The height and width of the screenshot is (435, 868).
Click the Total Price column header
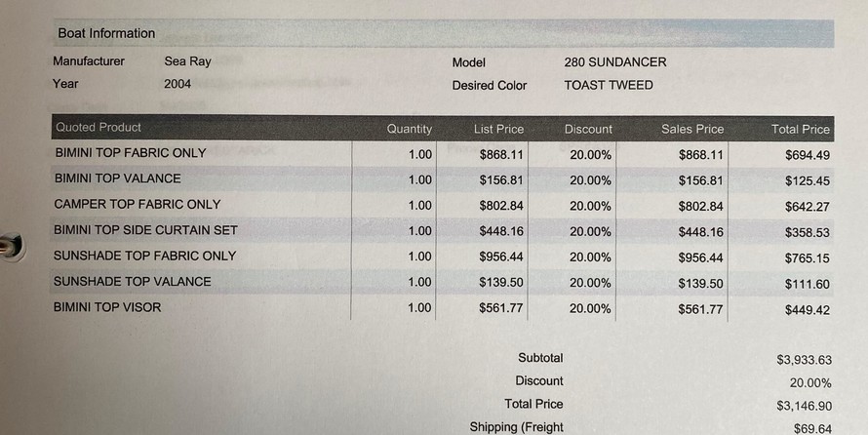tap(800, 129)
